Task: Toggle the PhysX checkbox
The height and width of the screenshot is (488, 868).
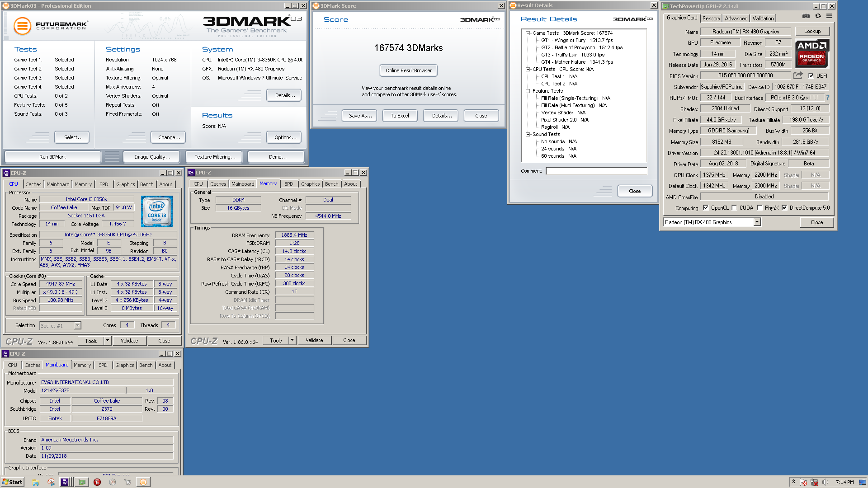Action: pyautogui.click(x=759, y=208)
